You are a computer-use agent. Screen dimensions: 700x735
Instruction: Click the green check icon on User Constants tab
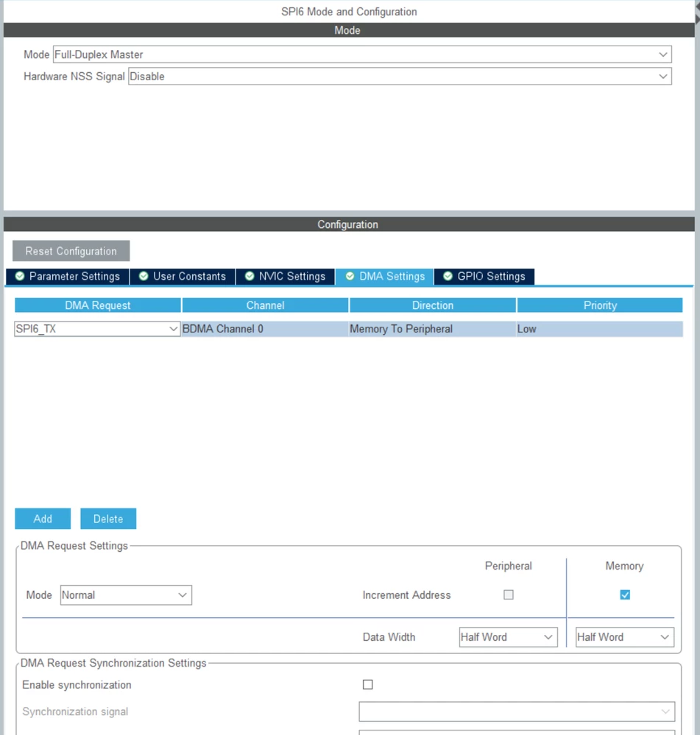[x=144, y=276]
